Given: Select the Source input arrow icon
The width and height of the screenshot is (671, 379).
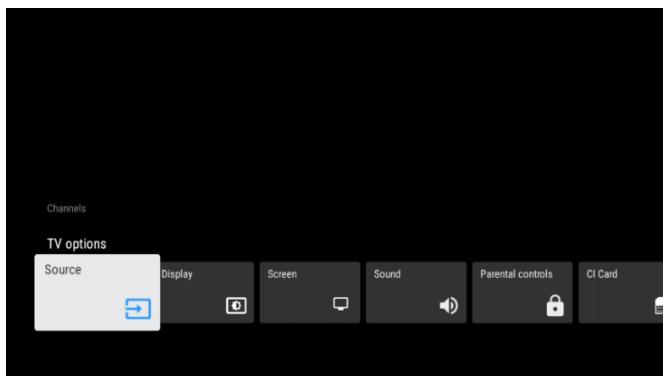Looking at the screenshot, I should tap(138, 308).
